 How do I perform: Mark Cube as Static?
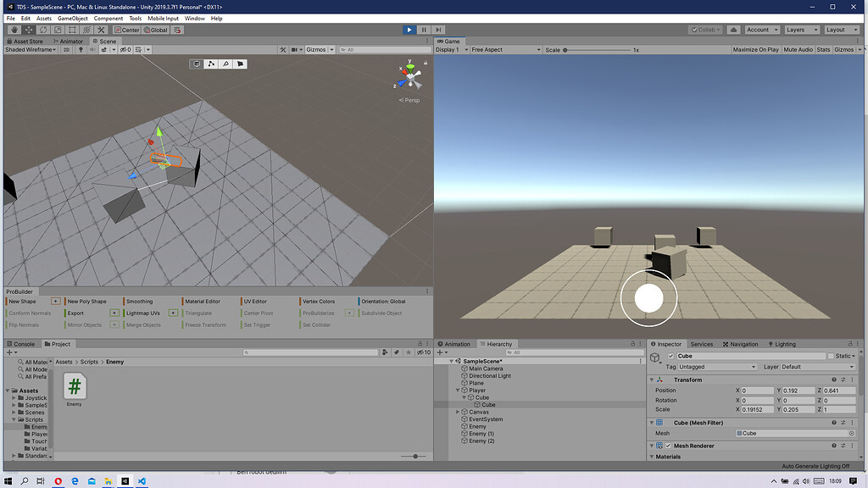tap(831, 356)
